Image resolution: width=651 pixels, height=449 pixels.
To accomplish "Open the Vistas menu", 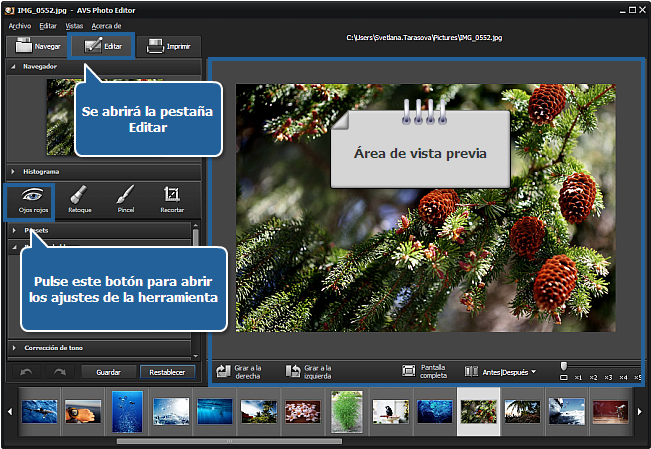I will pyautogui.click(x=74, y=25).
